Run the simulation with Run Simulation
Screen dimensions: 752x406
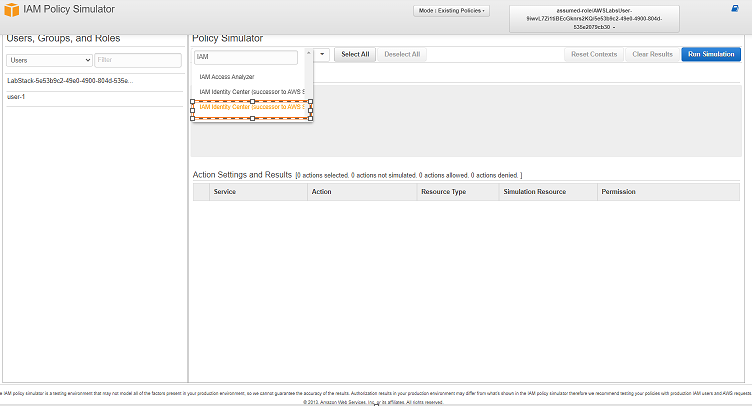(x=711, y=55)
